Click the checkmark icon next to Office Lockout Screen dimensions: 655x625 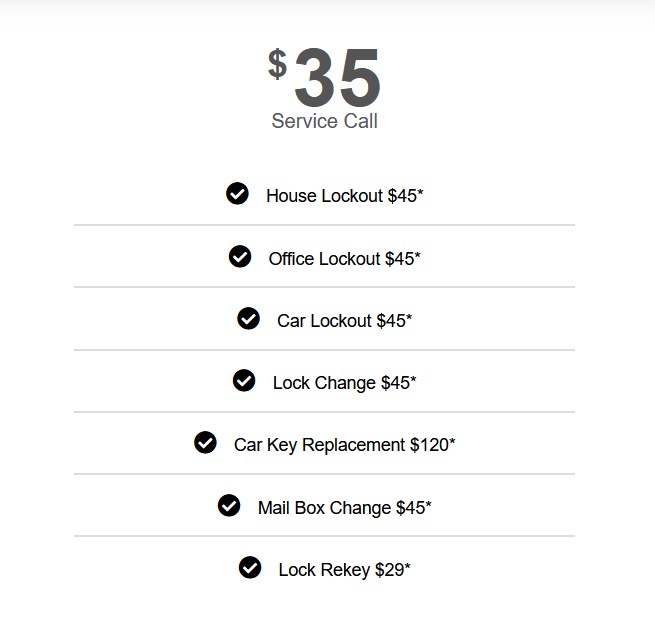click(240, 257)
